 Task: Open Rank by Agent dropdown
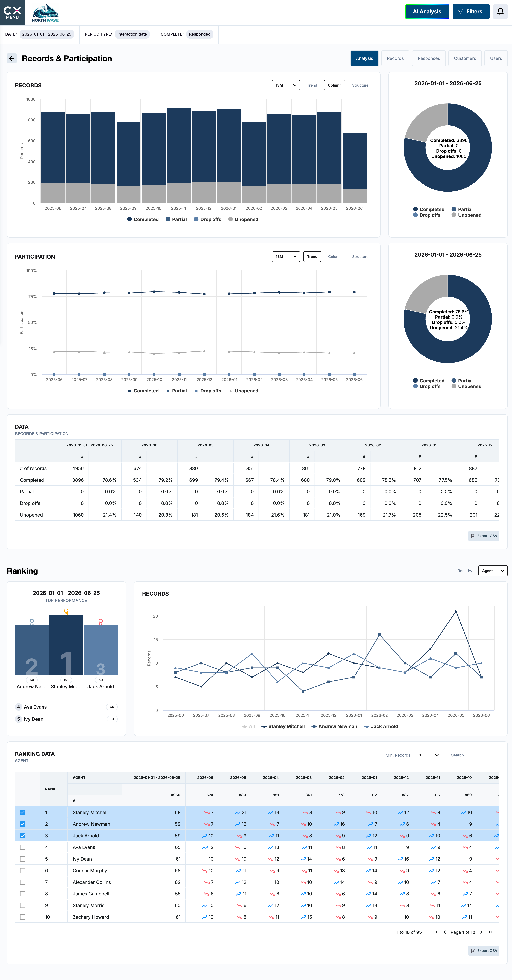click(493, 571)
